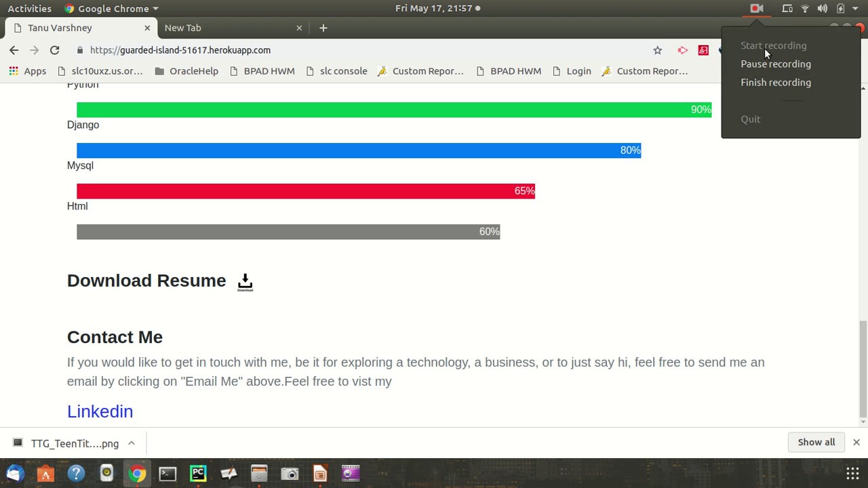Screen dimensions: 868x488
Task: Open the screenshot camera app in the dock
Action: 290,473
